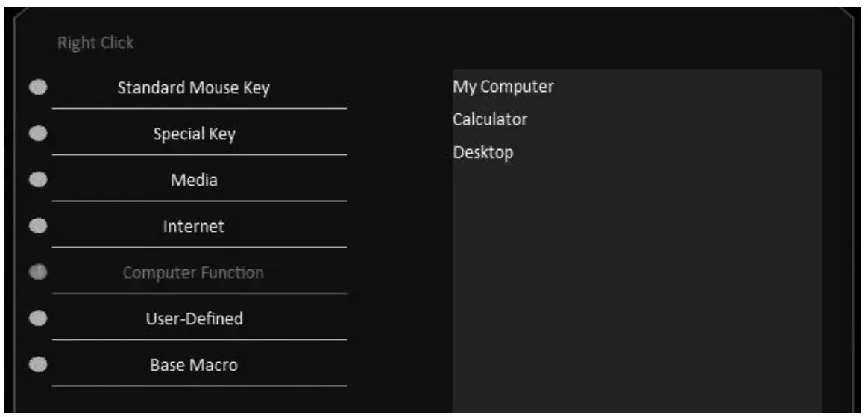Viewport: 868px width, 417px height.
Task: Open the Special Key category label
Action: tap(194, 134)
